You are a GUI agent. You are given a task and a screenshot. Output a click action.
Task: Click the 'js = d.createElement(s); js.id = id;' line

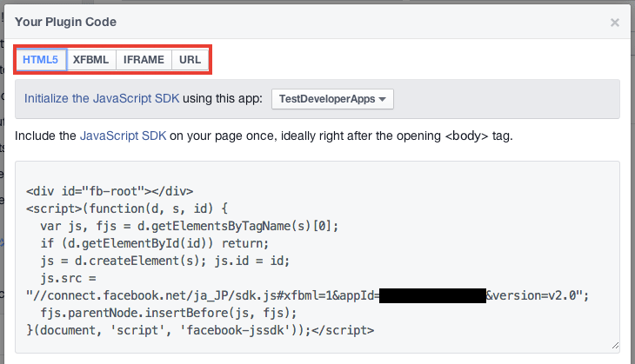coord(164,261)
